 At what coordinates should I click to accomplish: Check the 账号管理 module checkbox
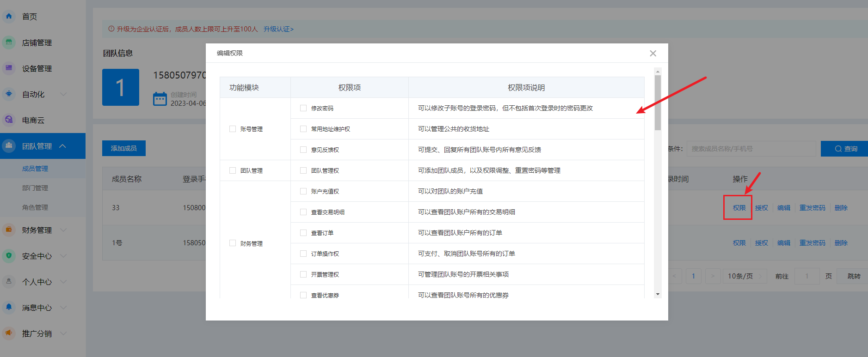tap(233, 129)
